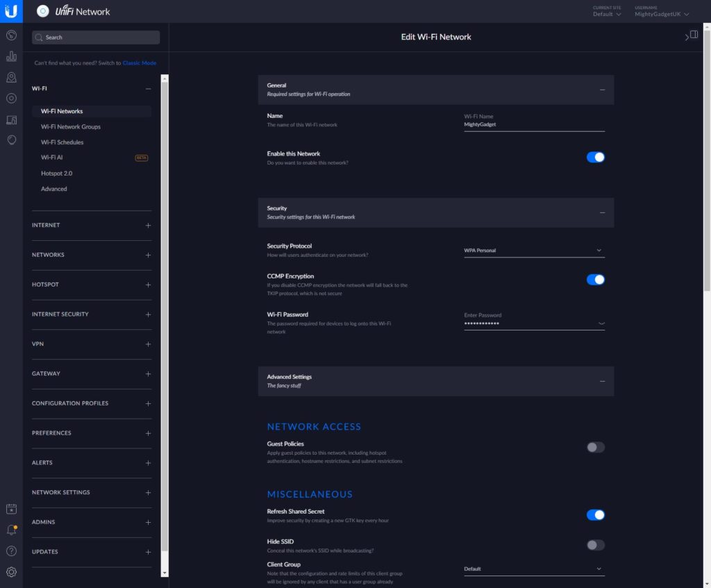
Task: Turn on Guest Policies switch
Action: click(595, 447)
